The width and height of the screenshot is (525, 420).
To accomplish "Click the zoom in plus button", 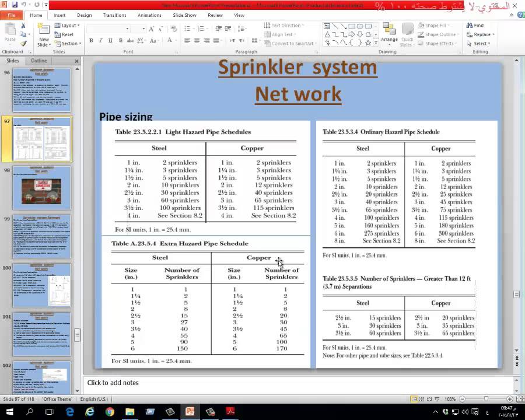I will 510,399.
